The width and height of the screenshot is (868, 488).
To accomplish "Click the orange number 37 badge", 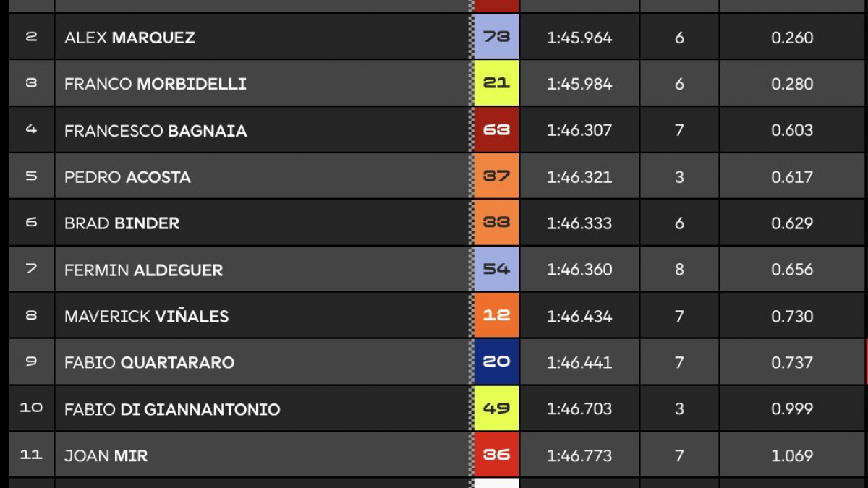I will point(496,176).
